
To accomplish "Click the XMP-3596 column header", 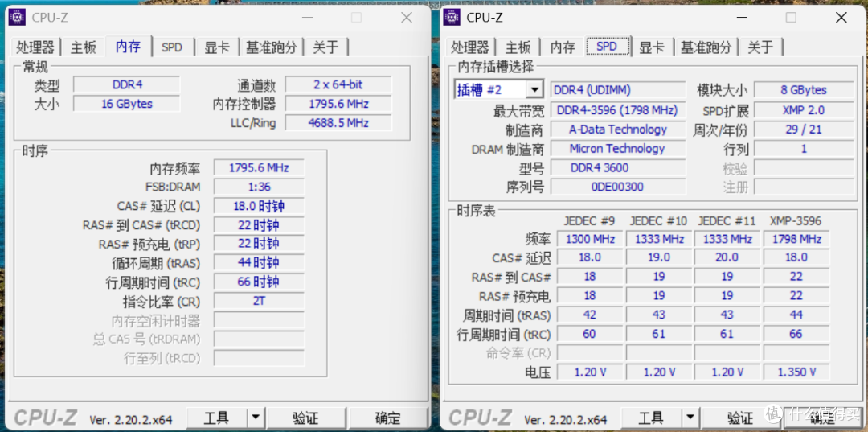I will (796, 221).
